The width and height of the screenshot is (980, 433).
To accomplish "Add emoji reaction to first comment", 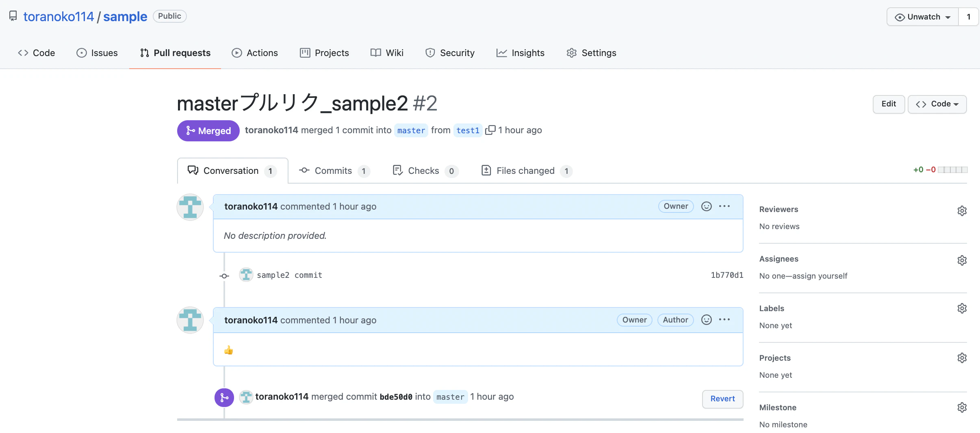I will click(707, 206).
